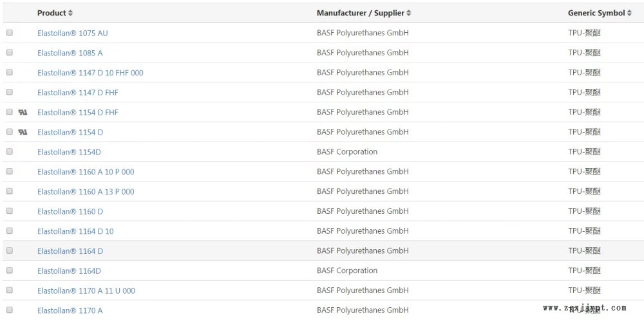Enable the checkbox for Elastollan 1170 A
The image size is (644, 322).
(x=10, y=310)
